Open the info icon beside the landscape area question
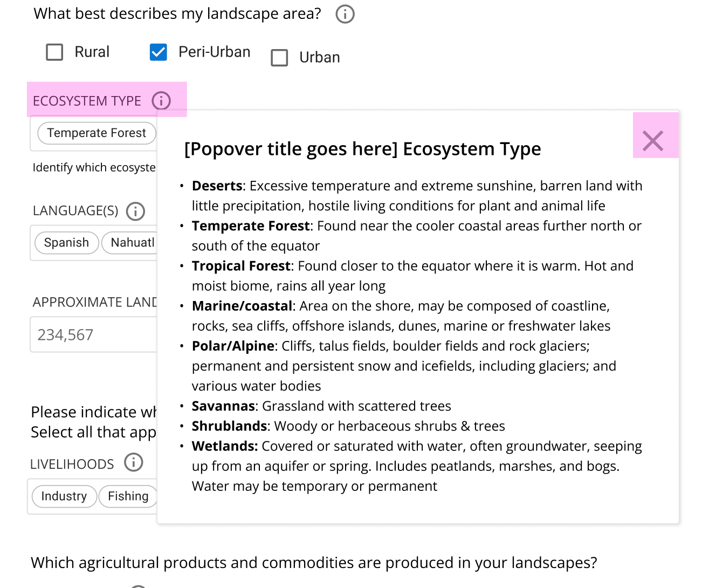The width and height of the screenshot is (716, 588). pos(345,14)
